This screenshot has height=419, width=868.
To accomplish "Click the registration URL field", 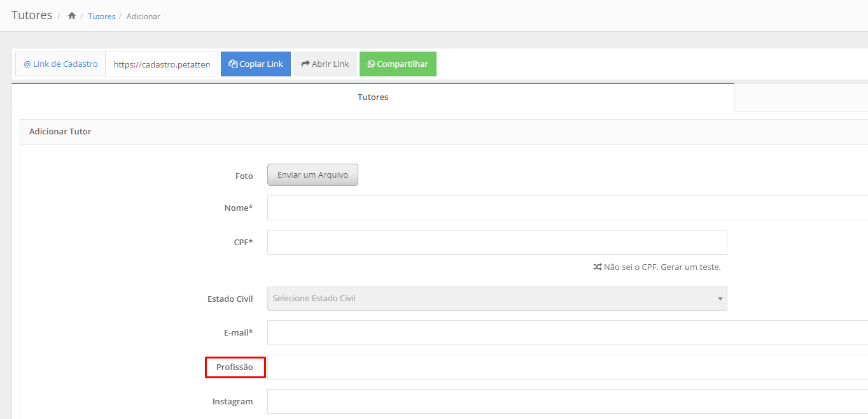I will 162,64.
